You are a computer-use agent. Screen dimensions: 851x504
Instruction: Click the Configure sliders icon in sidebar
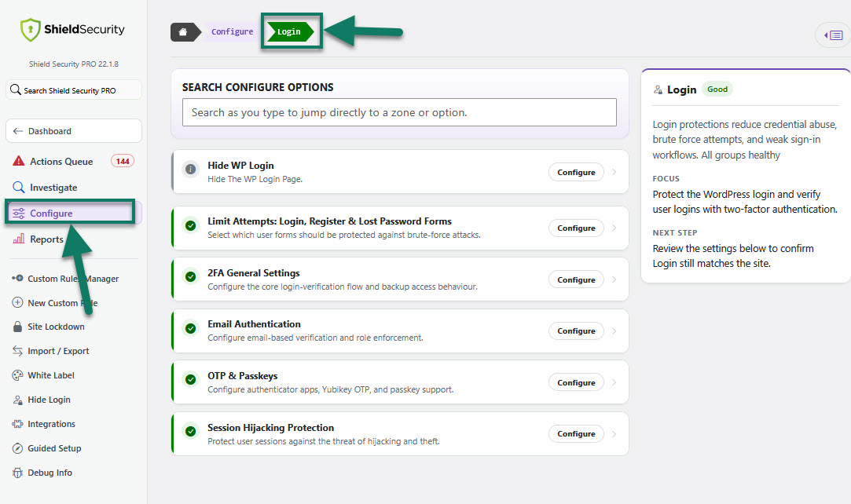[x=18, y=213]
